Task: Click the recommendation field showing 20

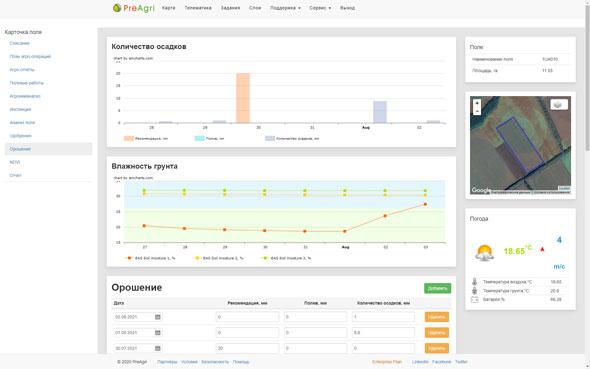Action: 247,348
